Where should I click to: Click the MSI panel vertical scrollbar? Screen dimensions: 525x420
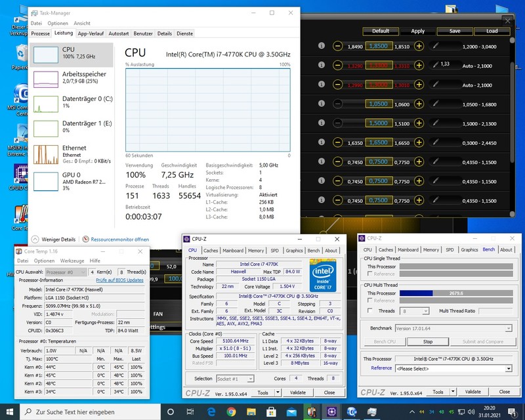(512, 127)
